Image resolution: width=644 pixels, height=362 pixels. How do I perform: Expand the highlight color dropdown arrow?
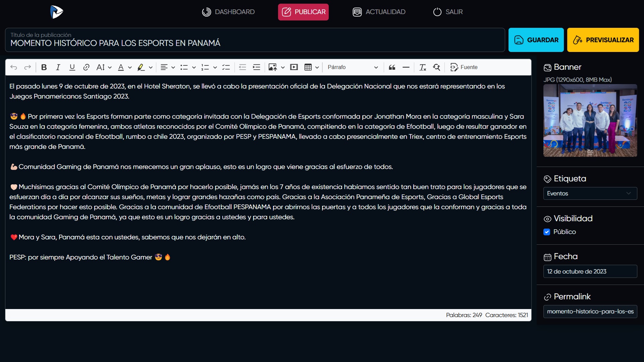coord(151,67)
